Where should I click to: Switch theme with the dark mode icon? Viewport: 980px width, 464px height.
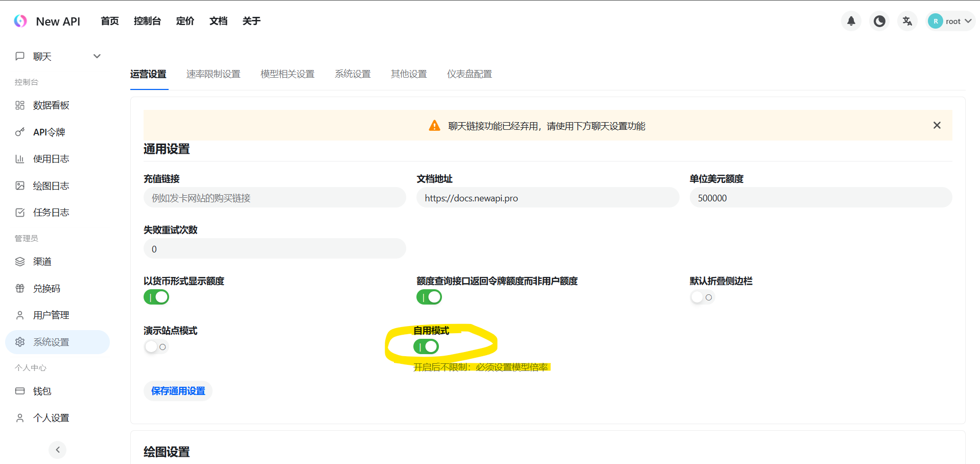pyautogui.click(x=879, y=21)
